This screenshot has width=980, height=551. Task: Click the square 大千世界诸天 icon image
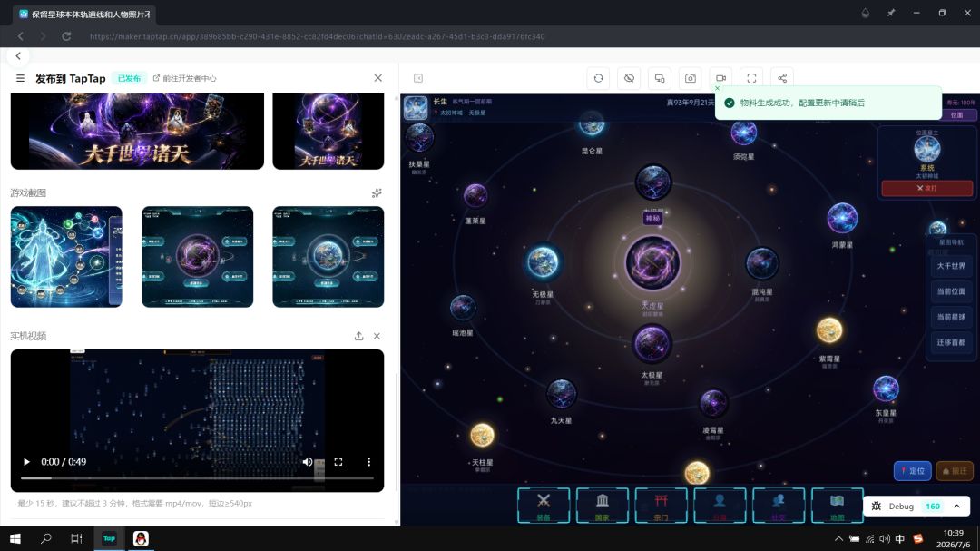328,131
